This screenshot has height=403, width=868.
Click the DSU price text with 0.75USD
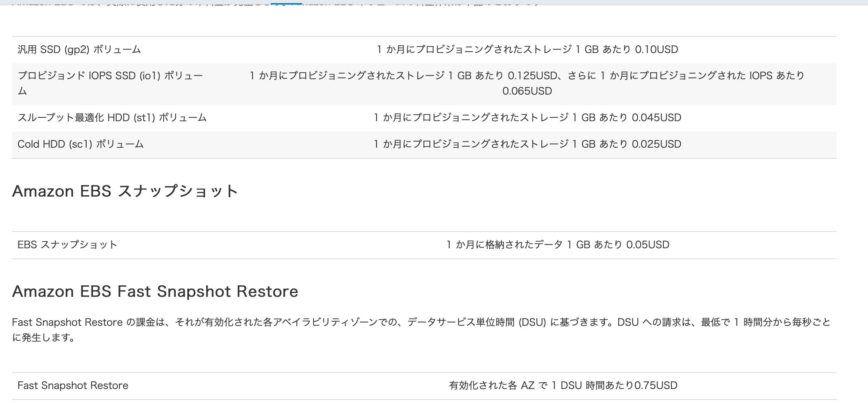point(563,386)
